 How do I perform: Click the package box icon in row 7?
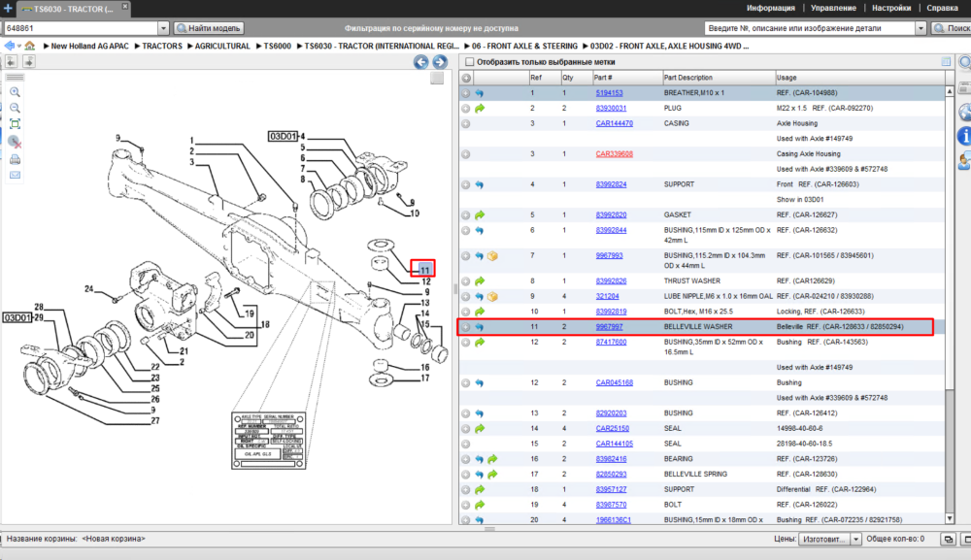(492, 256)
